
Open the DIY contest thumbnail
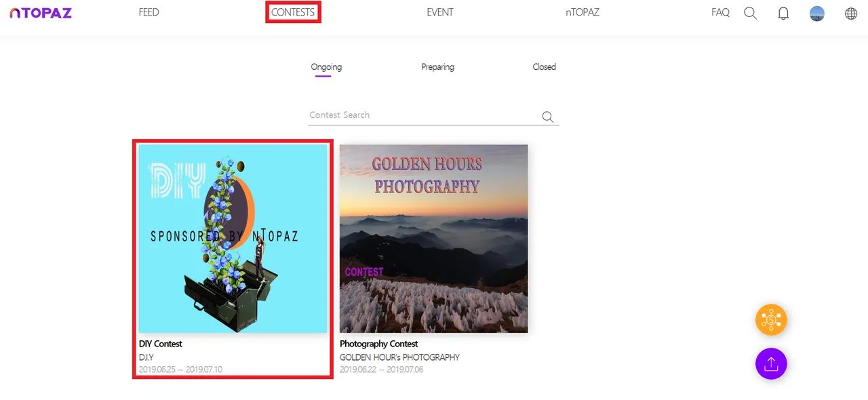coord(233,239)
